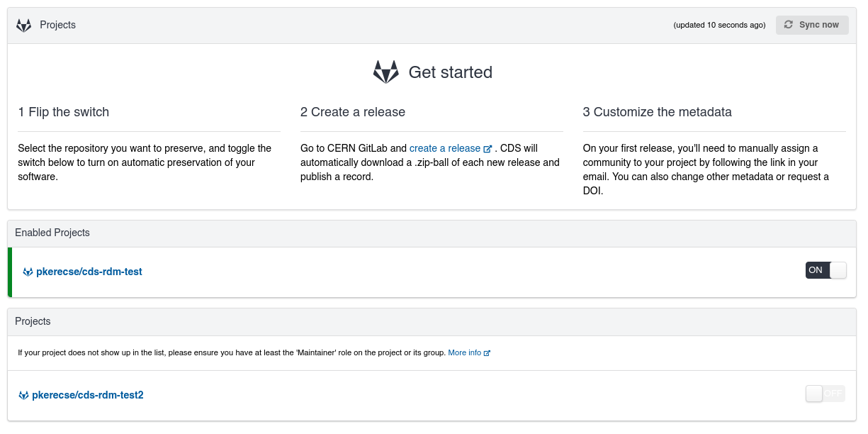Click the '1 Flip the switch' heading
868x434 pixels.
click(64, 112)
